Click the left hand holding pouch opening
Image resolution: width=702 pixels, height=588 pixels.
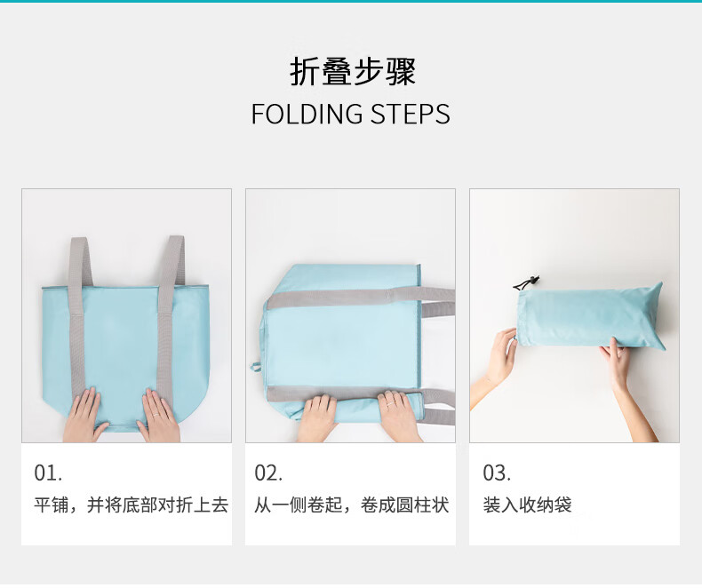[x=497, y=362]
